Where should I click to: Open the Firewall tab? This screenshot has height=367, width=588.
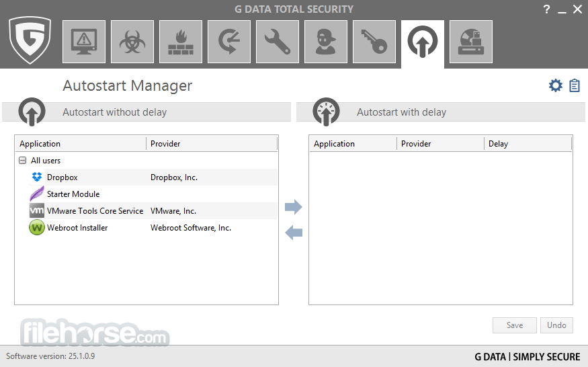[x=181, y=42]
